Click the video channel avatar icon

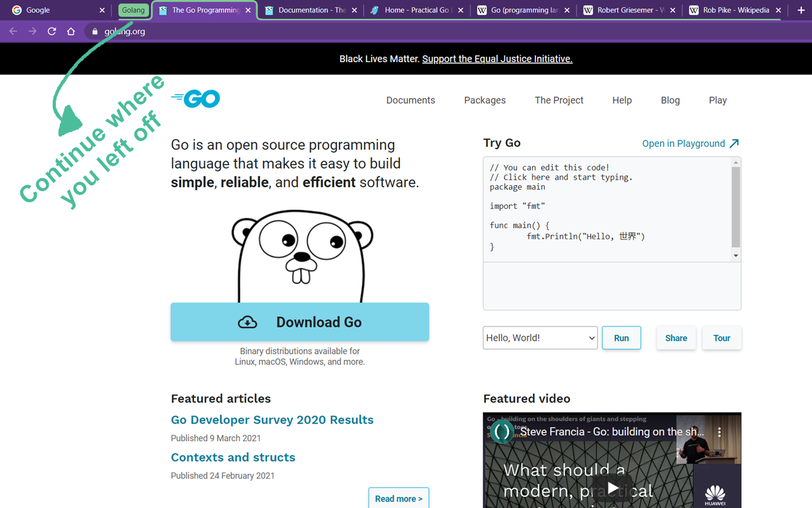pos(502,432)
